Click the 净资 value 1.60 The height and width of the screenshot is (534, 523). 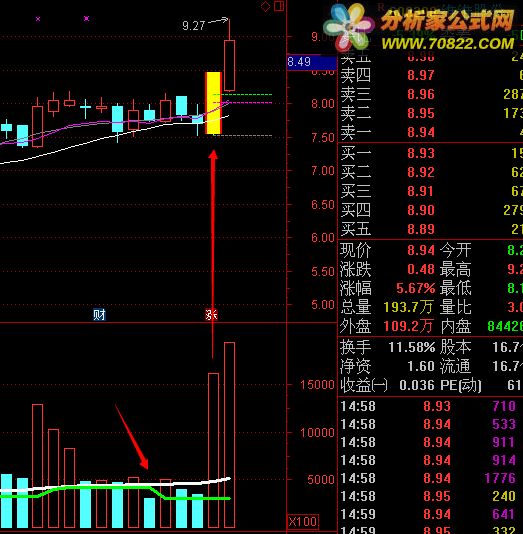point(421,366)
